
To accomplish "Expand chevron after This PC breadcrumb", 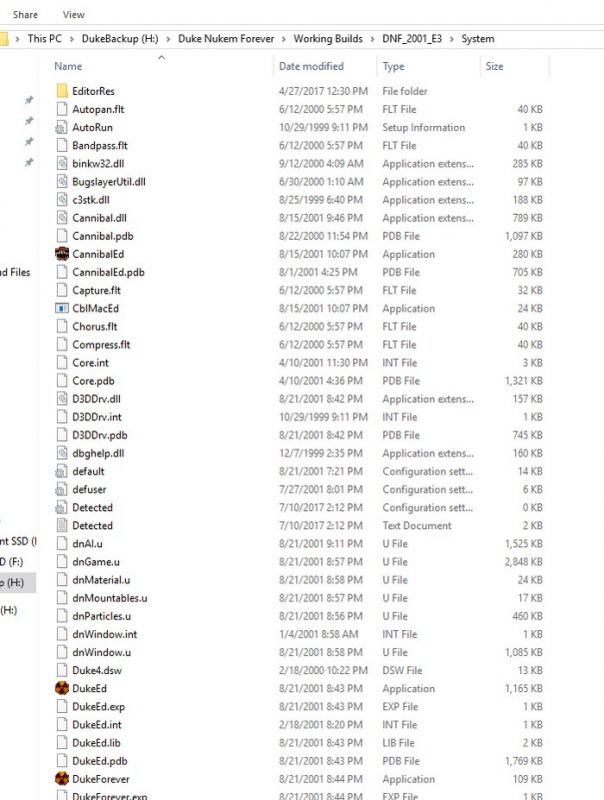I will (x=71, y=39).
